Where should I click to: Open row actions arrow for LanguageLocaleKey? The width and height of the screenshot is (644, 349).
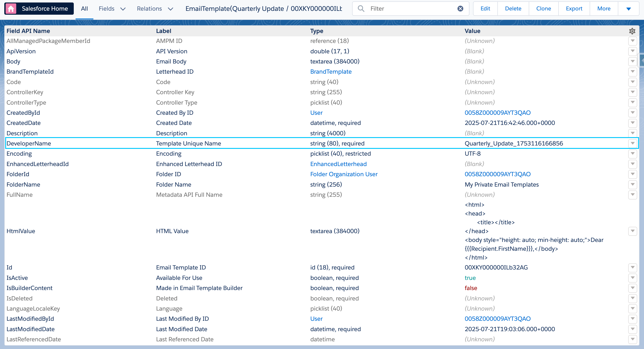coord(632,309)
